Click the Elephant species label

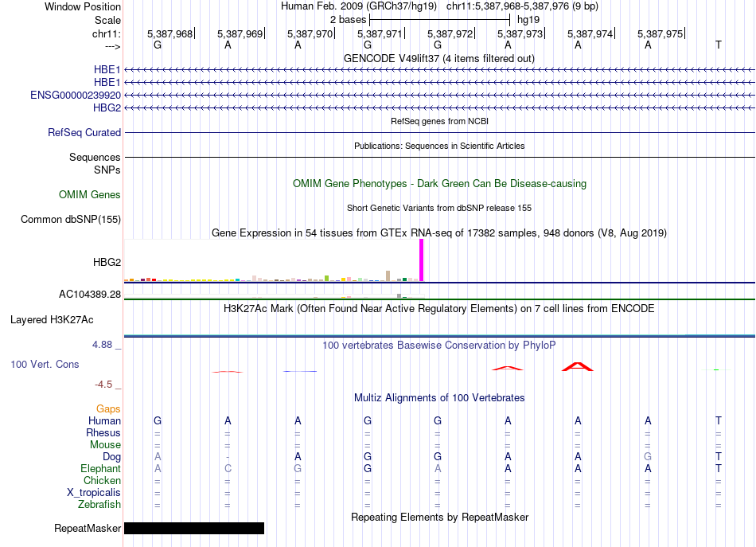[x=100, y=468]
